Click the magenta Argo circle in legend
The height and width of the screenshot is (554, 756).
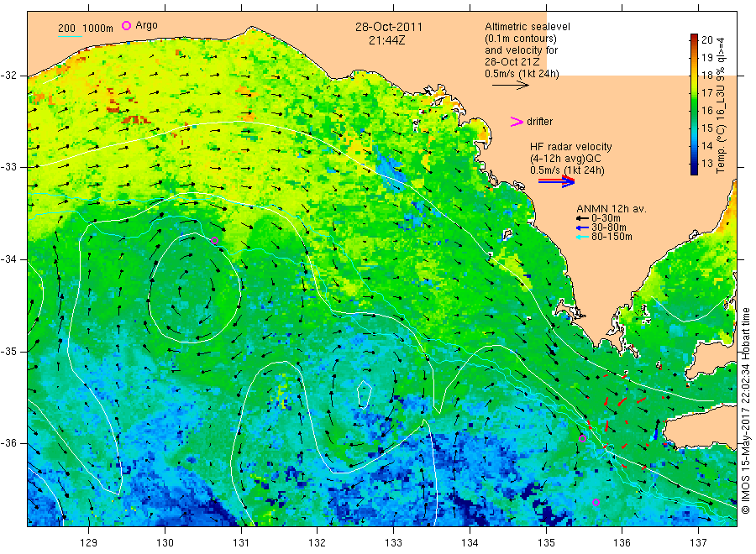pyautogui.click(x=126, y=25)
